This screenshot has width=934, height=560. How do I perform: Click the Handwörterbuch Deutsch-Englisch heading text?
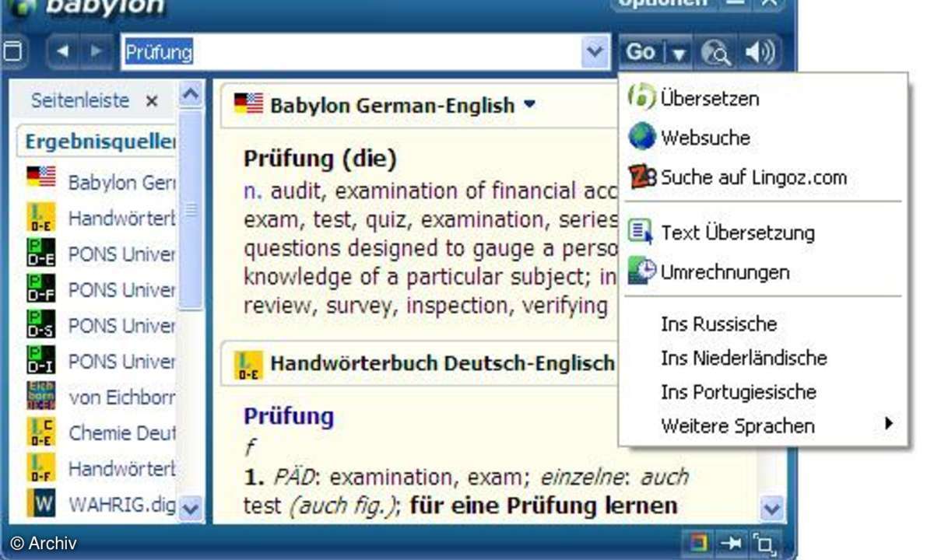[442, 363]
